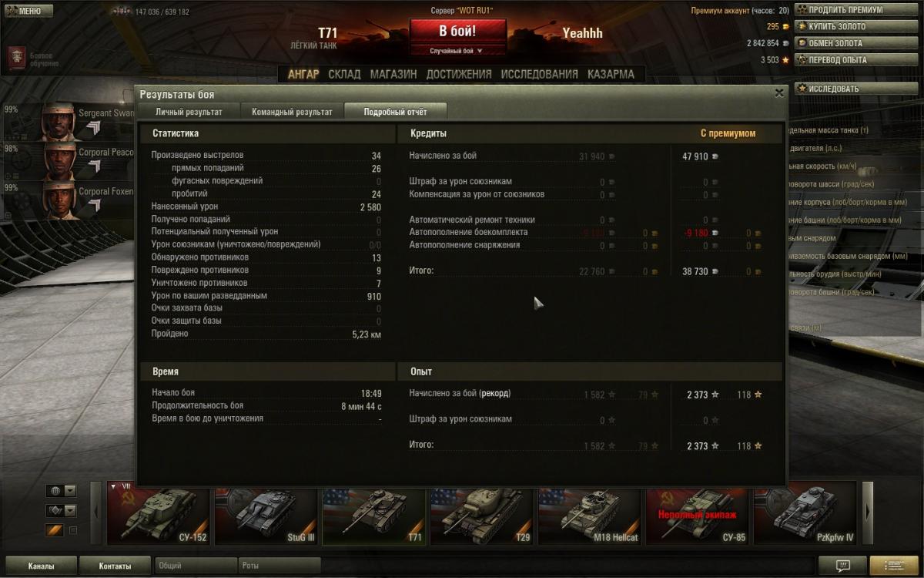Select the Corporal Peaco crew member portrait
The height and width of the screenshot is (578, 924).
point(58,160)
